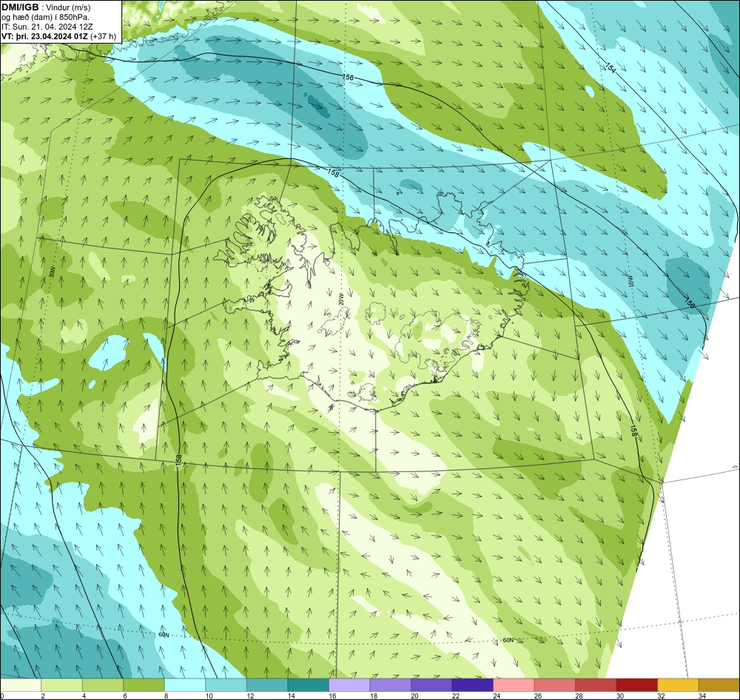Select the 28–30 m/s red legend swatch

point(596,685)
